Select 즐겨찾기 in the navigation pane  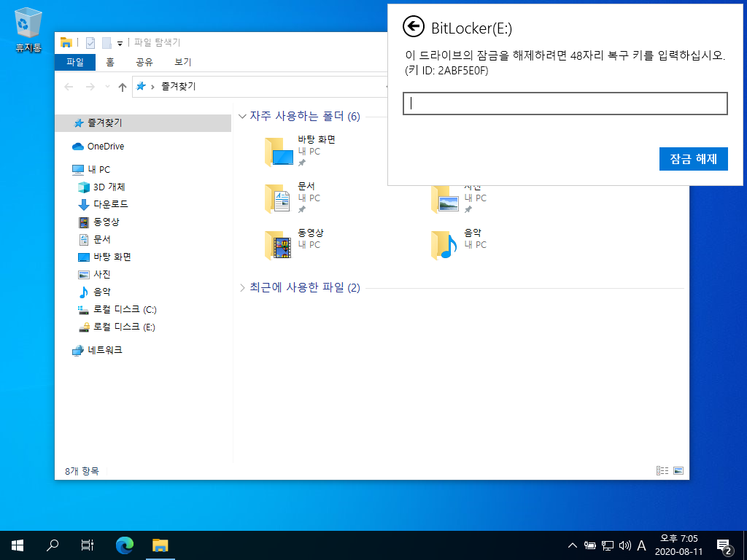[x=143, y=122]
